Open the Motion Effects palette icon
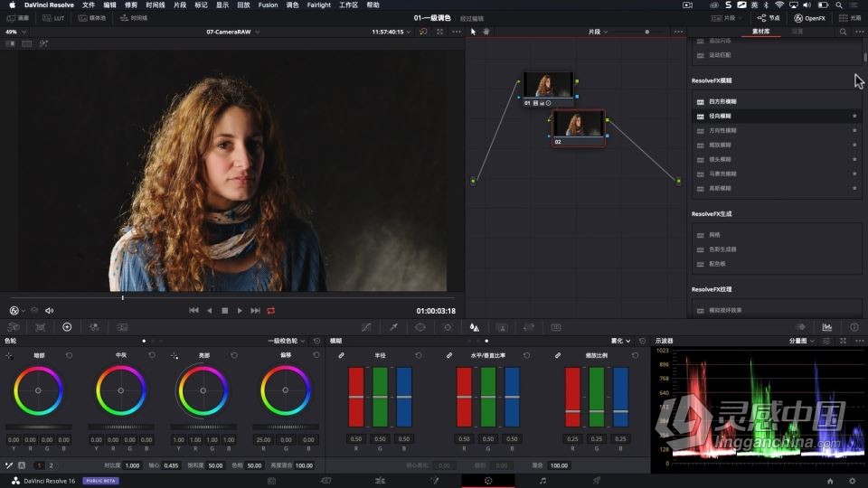The height and width of the screenshot is (488, 868). click(x=122, y=327)
